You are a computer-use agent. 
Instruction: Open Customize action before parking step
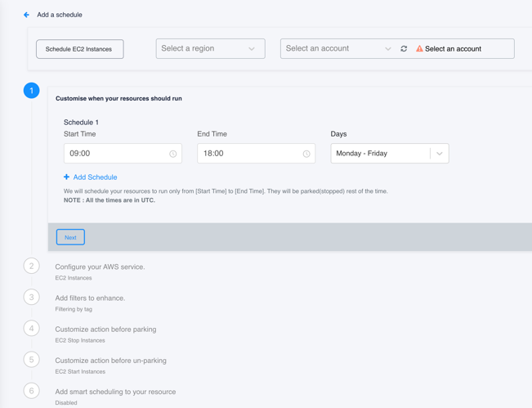click(x=106, y=330)
